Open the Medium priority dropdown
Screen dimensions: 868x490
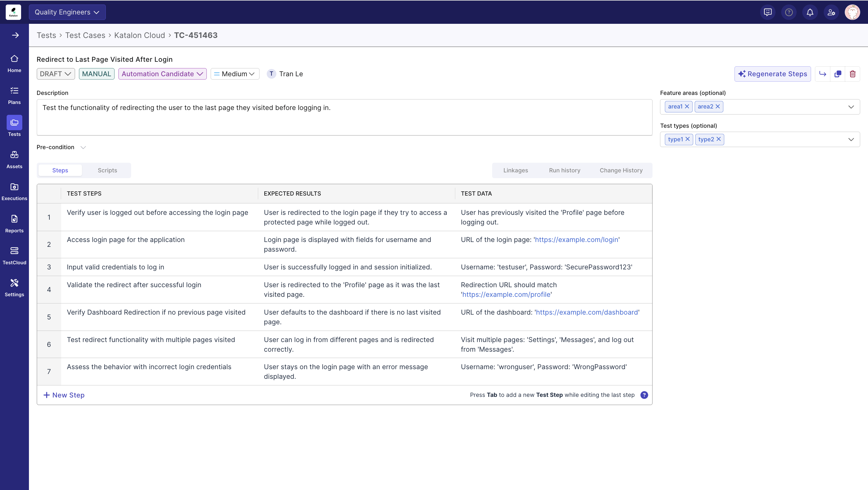pos(235,74)
